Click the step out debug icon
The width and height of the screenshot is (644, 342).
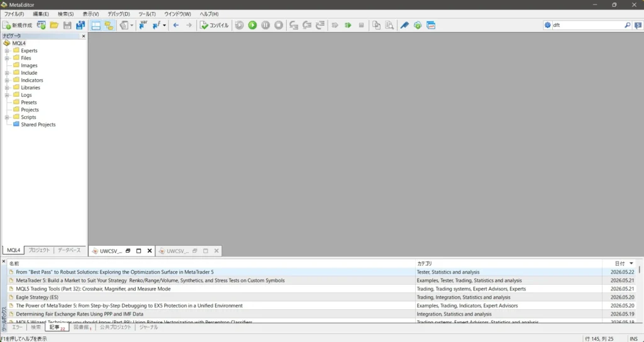click(x=320, y=25)
